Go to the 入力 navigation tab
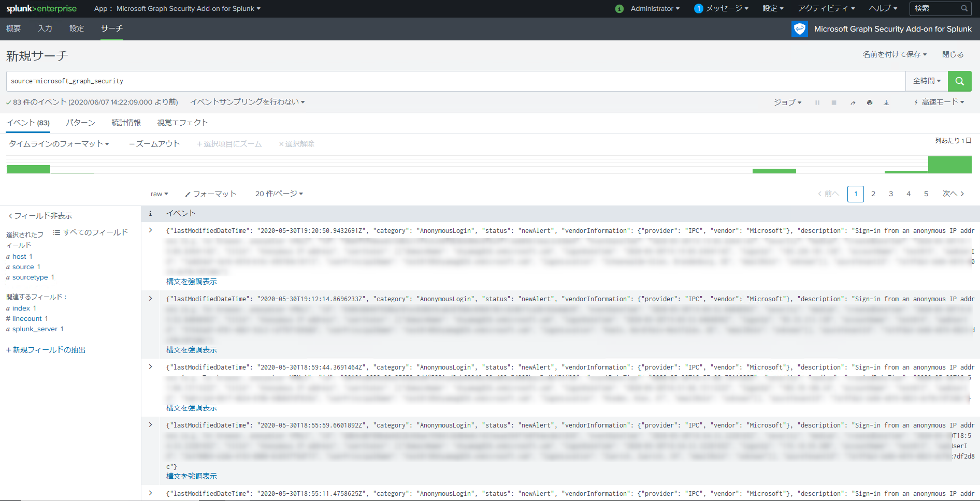 point(45,28)
